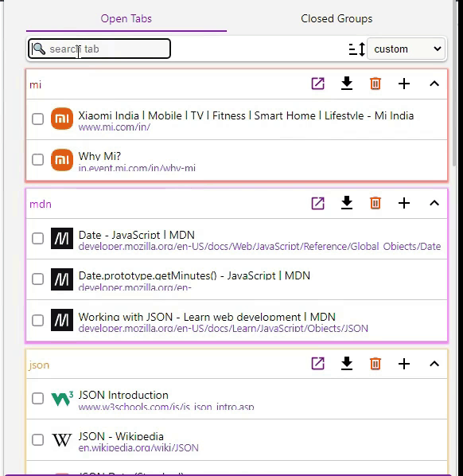This screenshot has height=476, width=463.
Task: Open the Working with JSON tab title
Action: pyautogui.click(x=207, y=317)
